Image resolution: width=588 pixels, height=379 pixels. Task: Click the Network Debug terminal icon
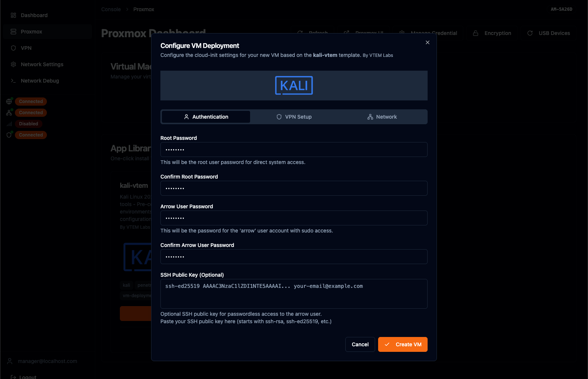point(13,81)
